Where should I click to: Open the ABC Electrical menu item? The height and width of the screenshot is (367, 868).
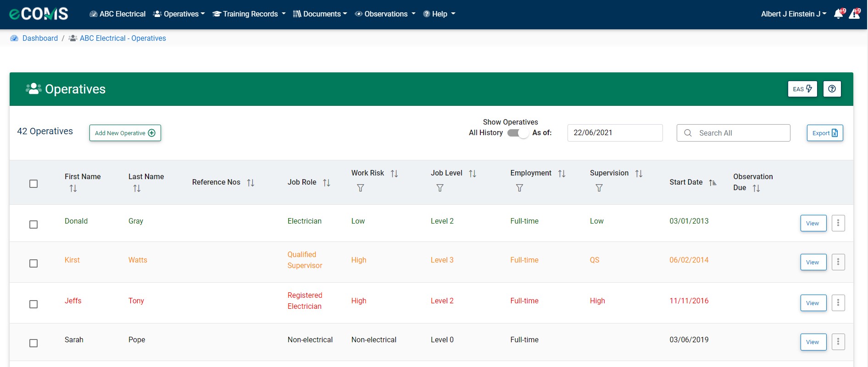117,14
